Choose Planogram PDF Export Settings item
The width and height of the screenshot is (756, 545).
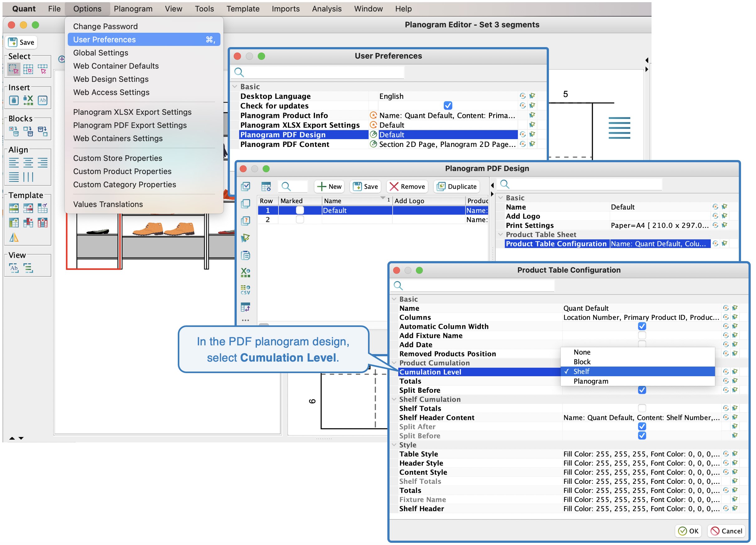[x=144, y=125]
